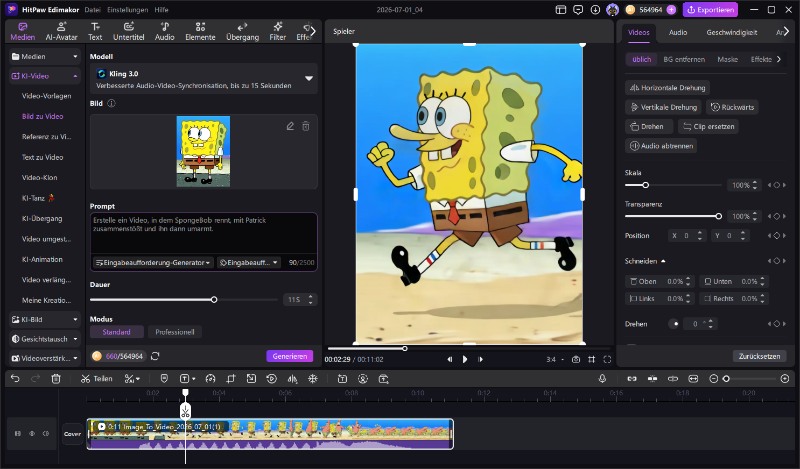Click the speed gauge icon in timeline toolbar

(210, 379)
